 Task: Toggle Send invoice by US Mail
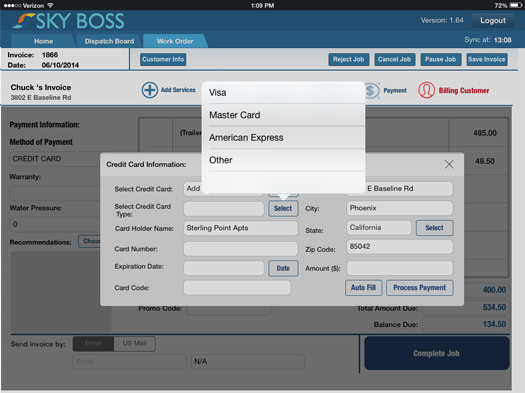(135, 343)
